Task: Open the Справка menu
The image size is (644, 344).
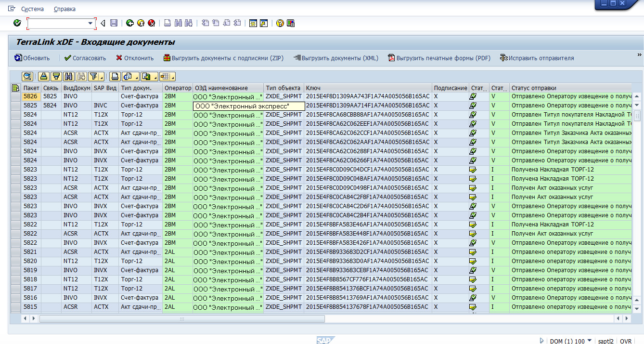Action: point(64,9)
